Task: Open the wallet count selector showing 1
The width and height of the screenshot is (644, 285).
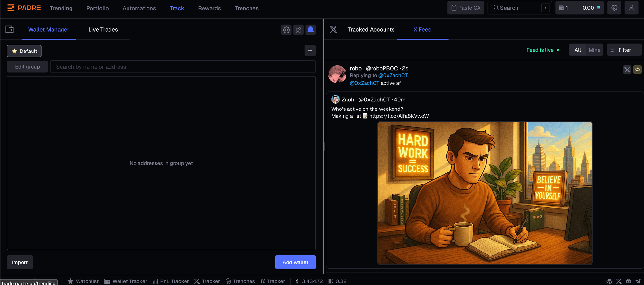Action: point(564,8)
